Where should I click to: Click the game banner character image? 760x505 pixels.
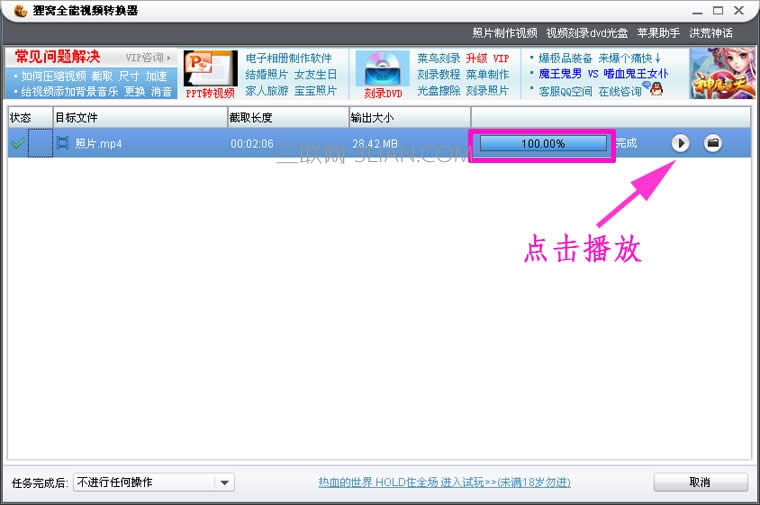[722, 74]
